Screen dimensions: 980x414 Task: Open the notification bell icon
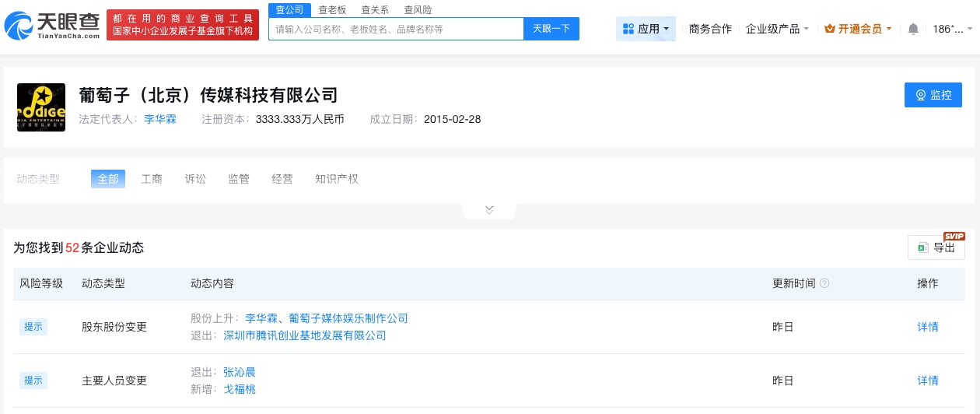click(913, 29)
